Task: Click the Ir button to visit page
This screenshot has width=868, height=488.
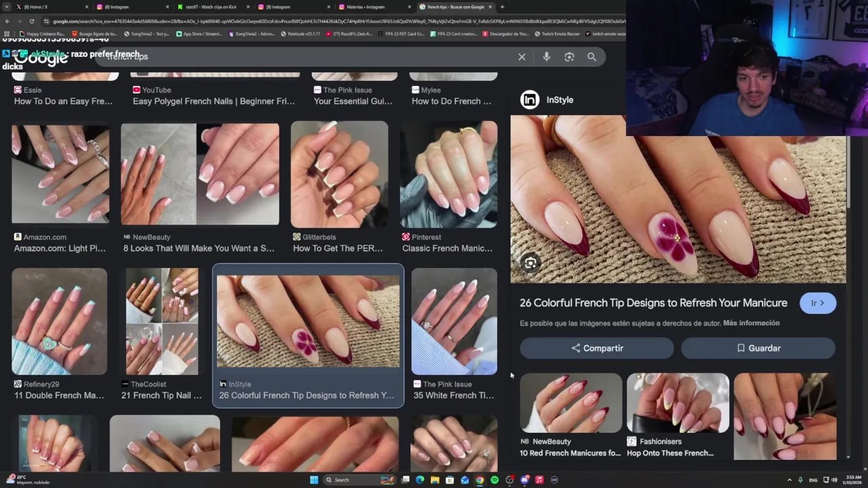Action: click(818, 303)
